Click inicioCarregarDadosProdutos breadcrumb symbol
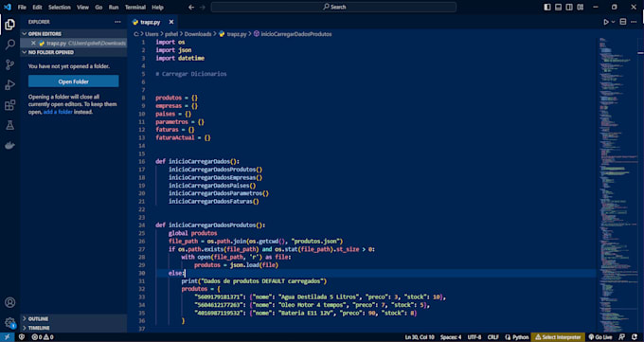The height and width of the screenshot is (342, 644). (293, 34)
